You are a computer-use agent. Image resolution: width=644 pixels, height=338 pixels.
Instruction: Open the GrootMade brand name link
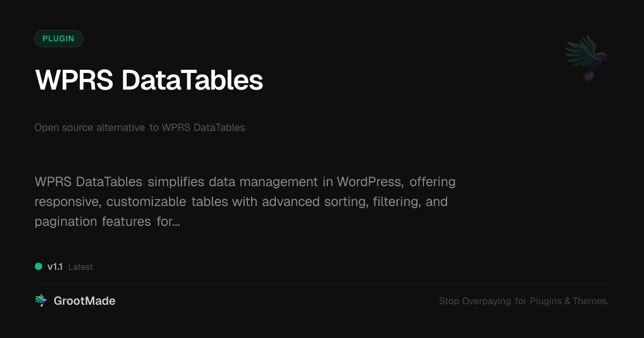point(84,301)
